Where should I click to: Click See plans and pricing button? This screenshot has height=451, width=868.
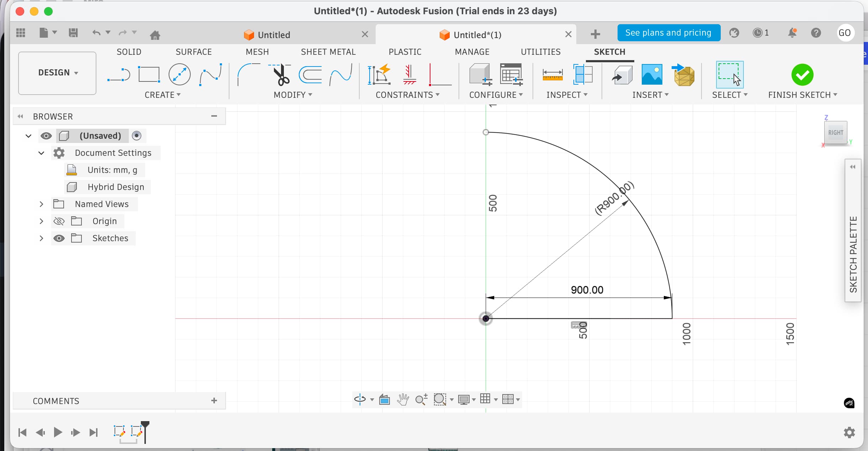click(668, 33)
